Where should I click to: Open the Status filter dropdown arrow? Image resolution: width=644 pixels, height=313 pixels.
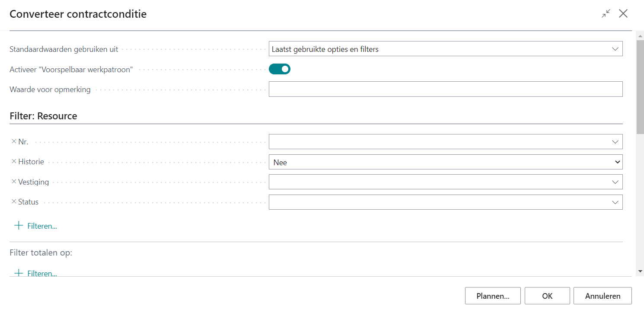(x=615, y=202)
